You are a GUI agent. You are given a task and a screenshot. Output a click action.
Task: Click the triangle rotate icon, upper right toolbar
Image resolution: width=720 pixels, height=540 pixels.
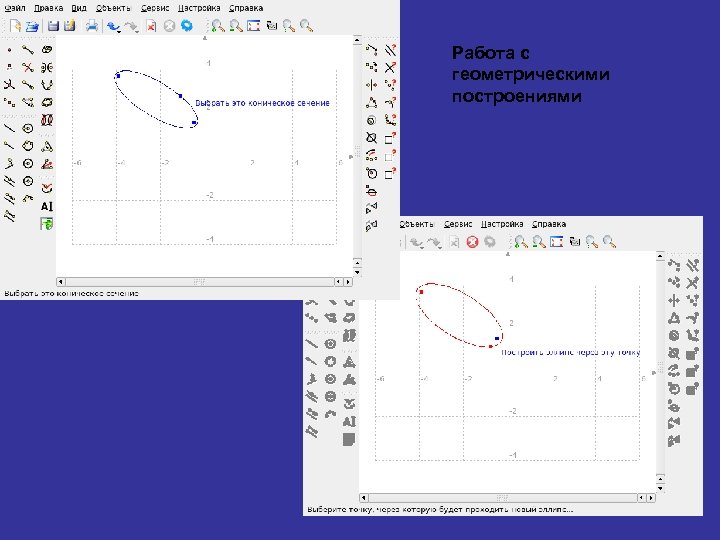click(x=371, y=103)
